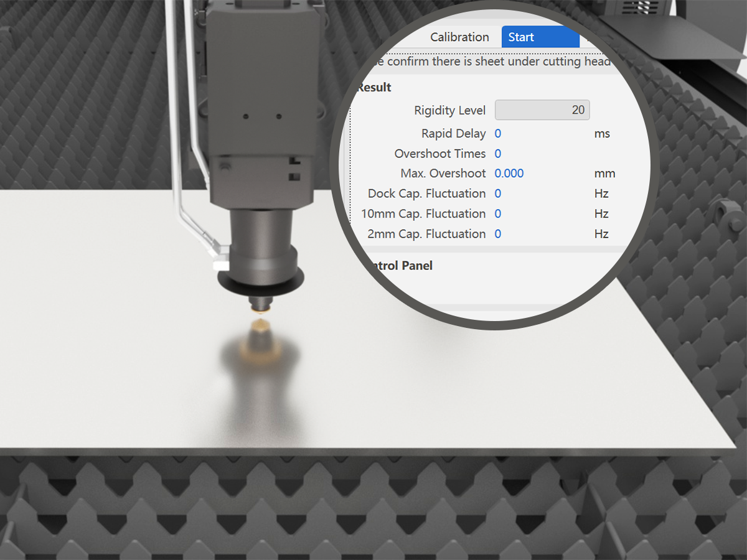Click the ms unit beside Rapid Delay
Viewport: 747px width, 560px height.
click(x=602, y=133)
